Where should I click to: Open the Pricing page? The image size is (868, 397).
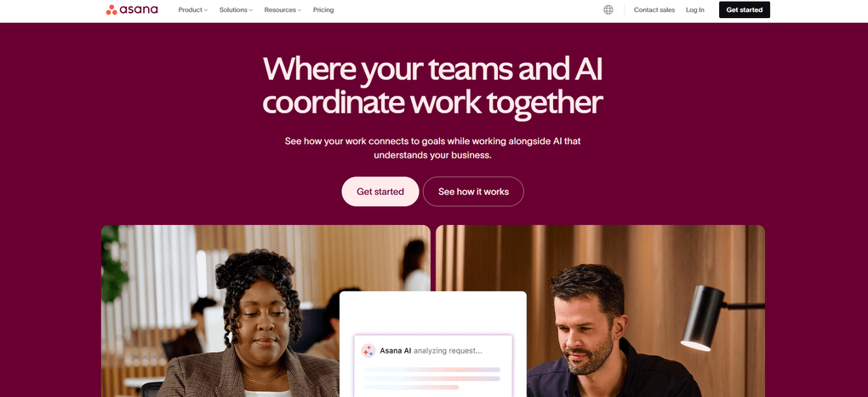[323, 10]
